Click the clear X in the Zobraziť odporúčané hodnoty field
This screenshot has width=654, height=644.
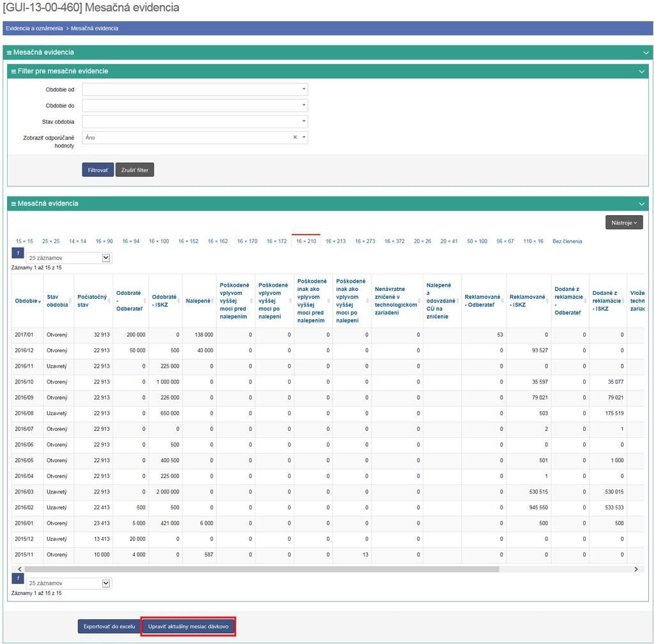295,137
